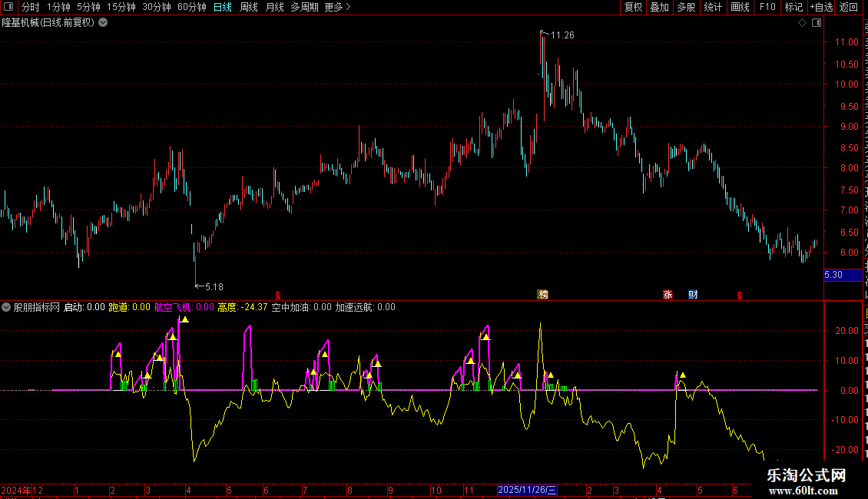
Task: Click the red S marker near month 6
Action: 278,296
